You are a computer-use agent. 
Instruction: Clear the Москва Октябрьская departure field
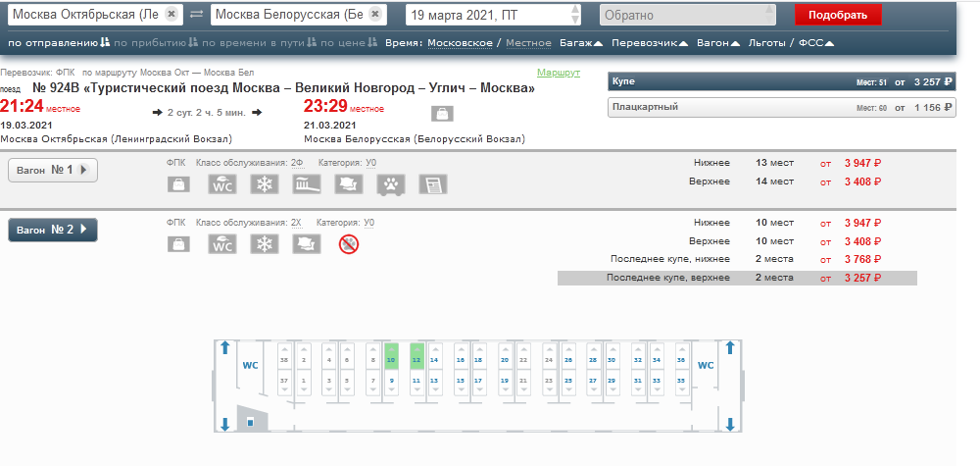tap(171, 15)
